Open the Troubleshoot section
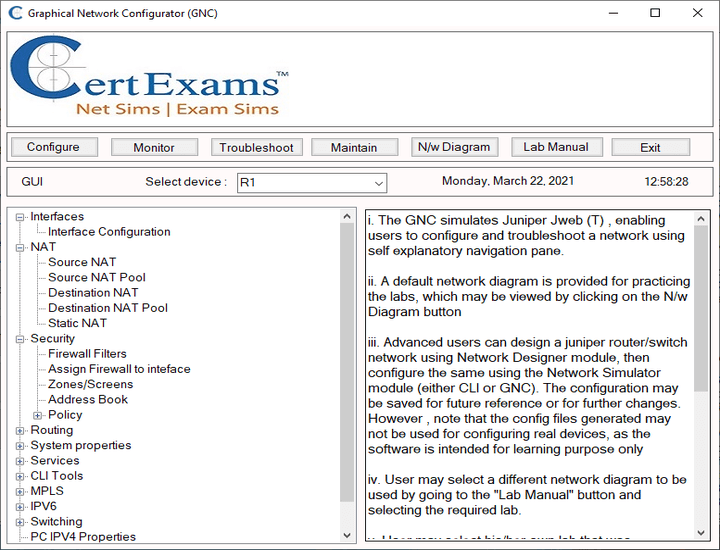 point(256,147)
